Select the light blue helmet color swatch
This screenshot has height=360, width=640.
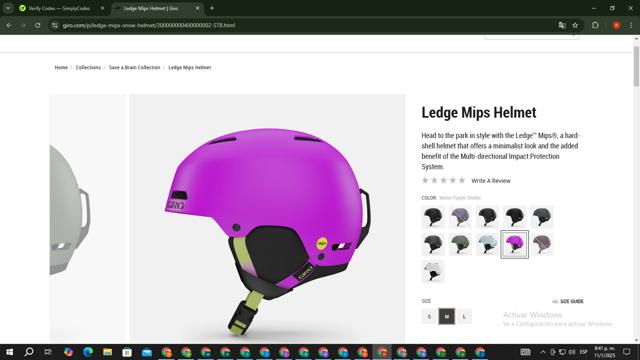click(x=487, y=244)
